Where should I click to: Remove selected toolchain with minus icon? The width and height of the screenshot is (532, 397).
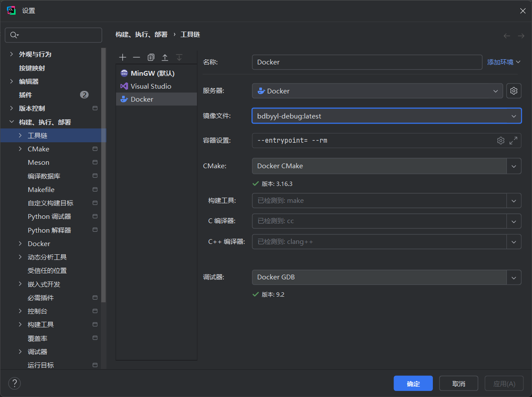tap(136, 58)
